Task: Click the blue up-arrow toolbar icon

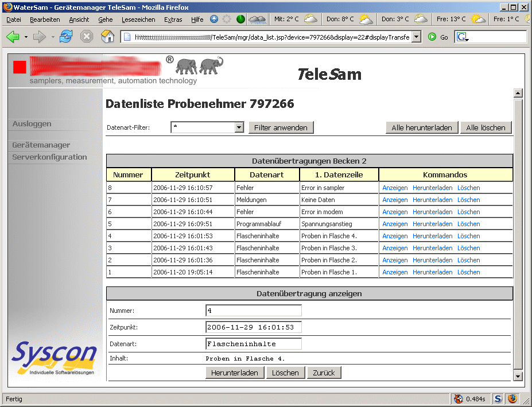Action: tap(213, 19)
